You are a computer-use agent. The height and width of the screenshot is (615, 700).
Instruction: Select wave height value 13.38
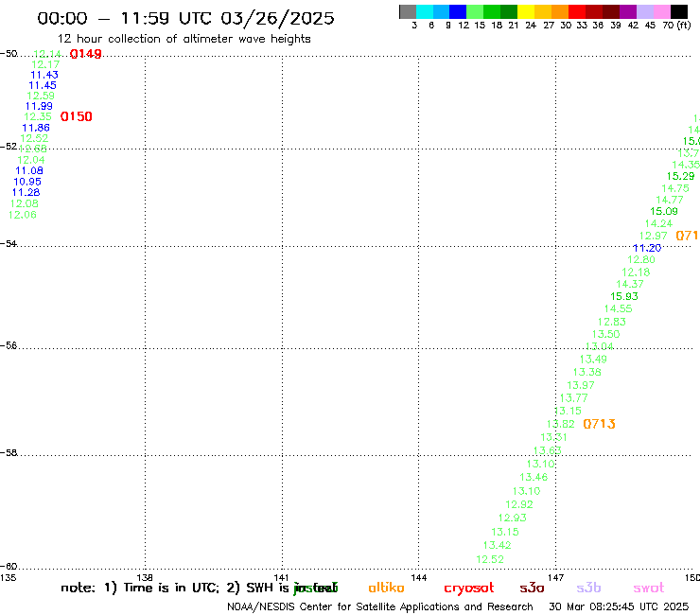pyautogui.click(x=587, y=372)
